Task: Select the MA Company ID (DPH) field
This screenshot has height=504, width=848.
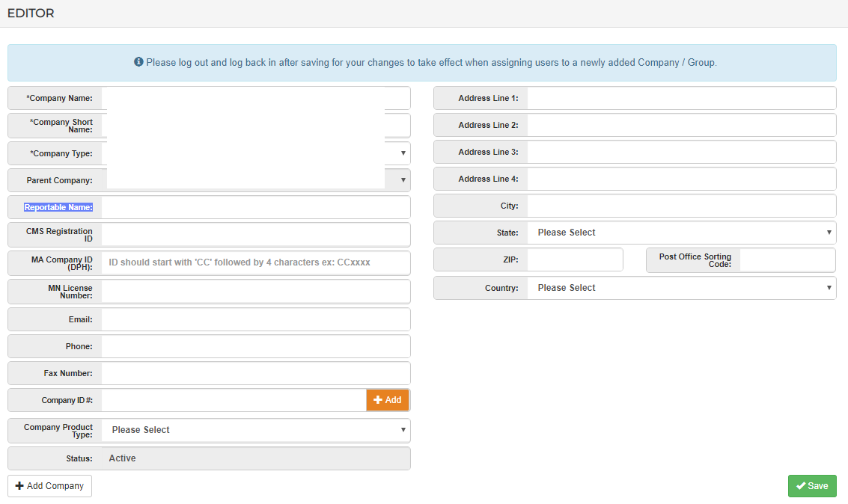Action: [x=255, y=262]
